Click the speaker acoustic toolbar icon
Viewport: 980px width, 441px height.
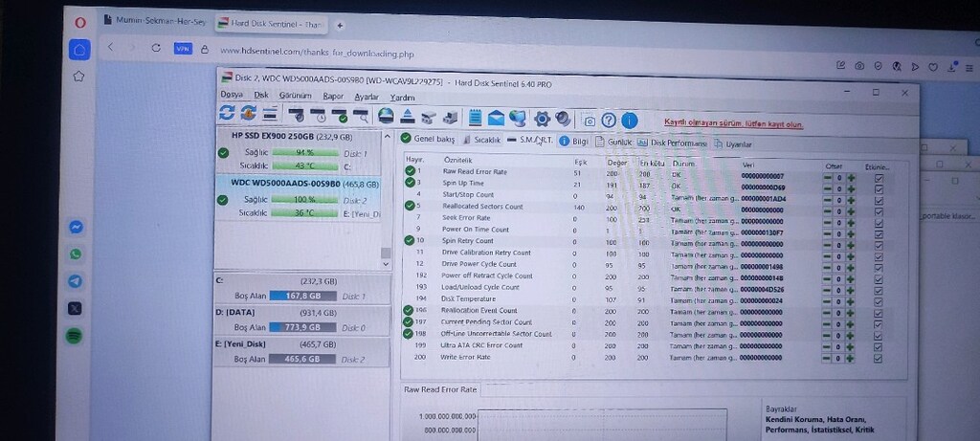pyautogui.click(x=563, y=119)
